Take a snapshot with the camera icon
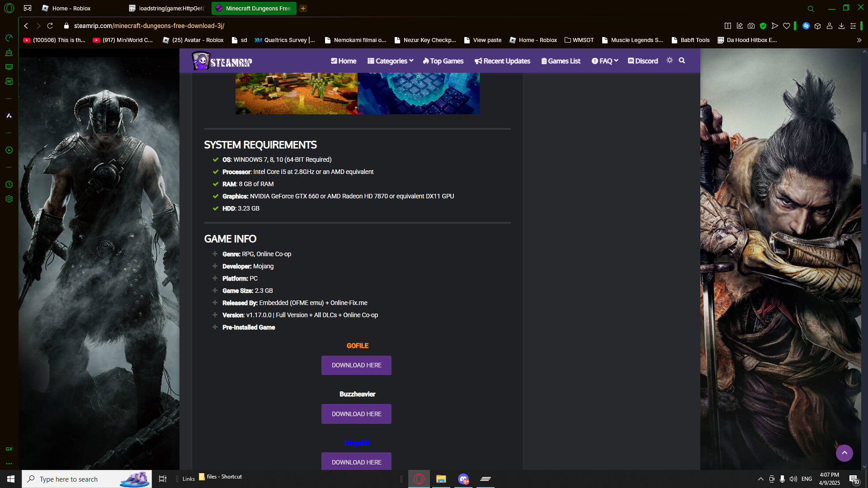The height and width of the screenshot is (488, 868). tap(751, 26)
